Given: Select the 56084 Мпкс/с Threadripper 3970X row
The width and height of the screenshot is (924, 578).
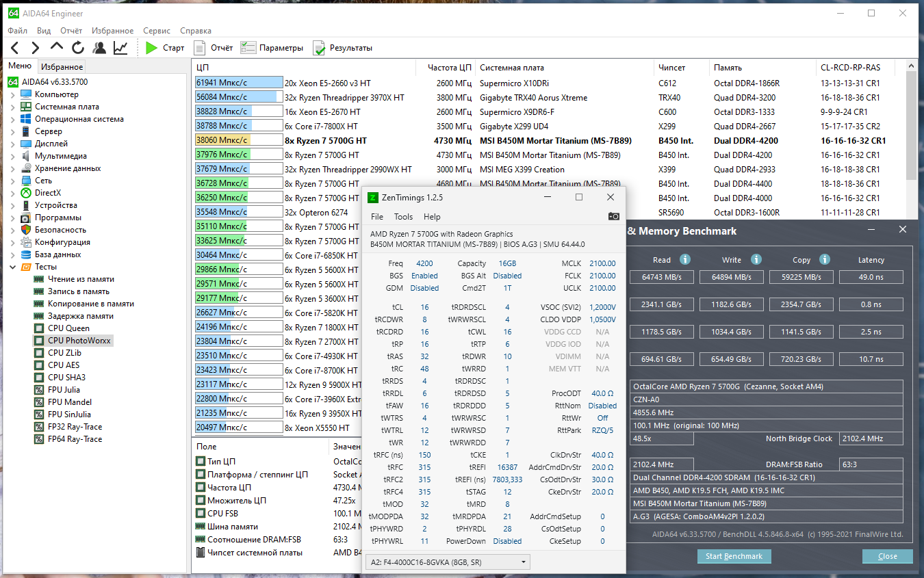Looking at the screenshot, I should coord(549,97).
